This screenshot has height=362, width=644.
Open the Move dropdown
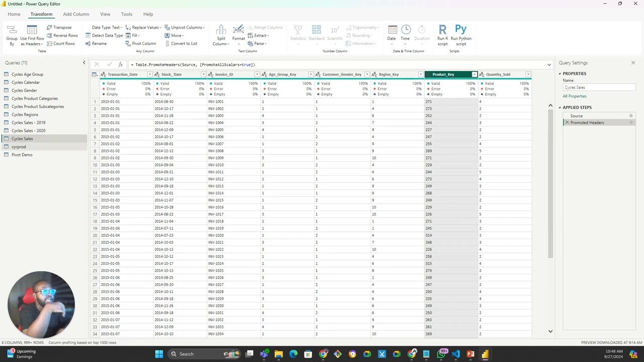click(174, 36)
